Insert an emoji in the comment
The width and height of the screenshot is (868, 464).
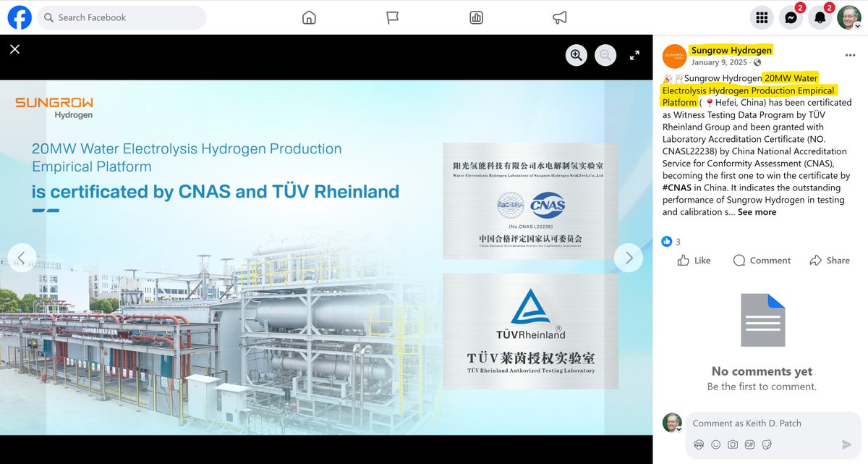716,444
